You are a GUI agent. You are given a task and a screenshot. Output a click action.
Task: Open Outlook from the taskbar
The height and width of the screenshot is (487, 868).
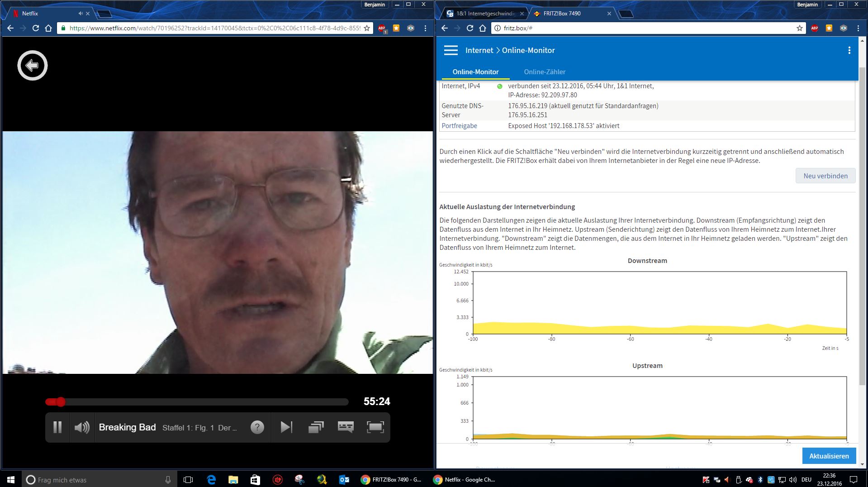[x=344, y=480]
